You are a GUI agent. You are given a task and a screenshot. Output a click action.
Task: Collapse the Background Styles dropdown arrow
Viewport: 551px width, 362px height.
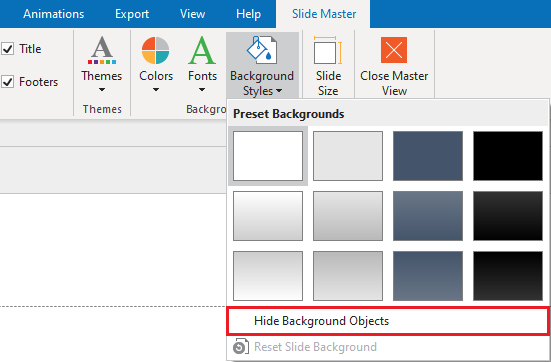tap(279, 91)
